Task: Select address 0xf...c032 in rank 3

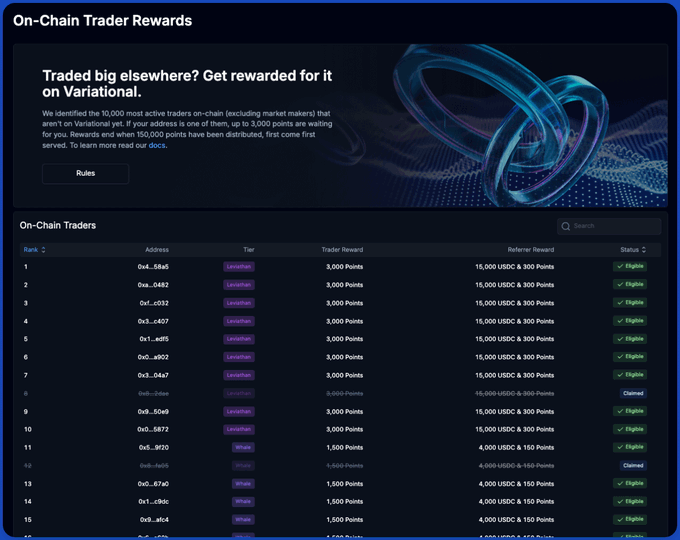Action: tap(154, 303)
